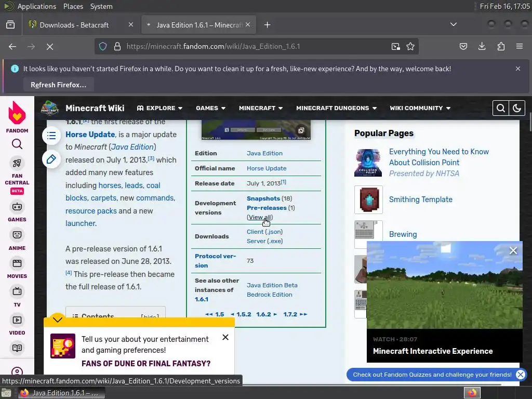The height and width of the screenshot is (399, 532).
Task: Open a new tab with plus button
Action: 268,25
